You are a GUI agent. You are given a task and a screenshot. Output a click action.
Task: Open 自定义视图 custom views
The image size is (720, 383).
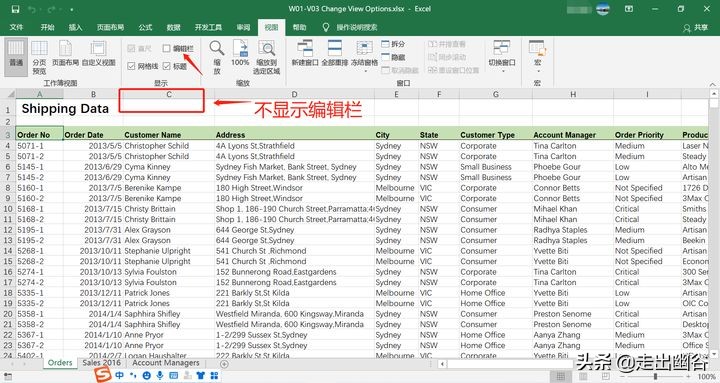(x=98, y=53)
